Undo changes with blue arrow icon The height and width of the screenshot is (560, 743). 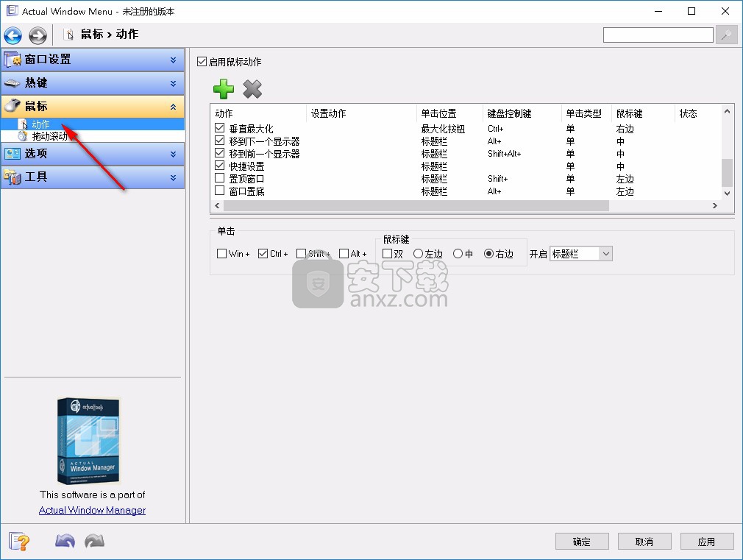[65, 541]
